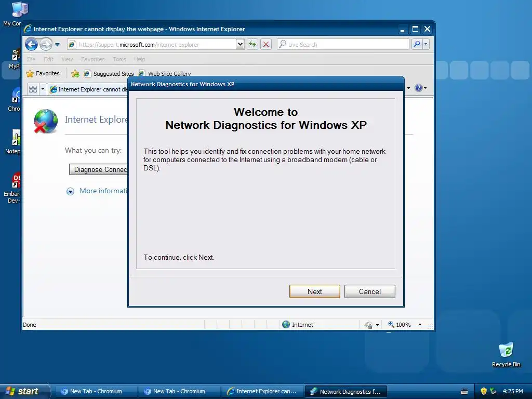The height and width of the screenshot is (399, 532).
Task: Click the 'Done' status bar text
Action: (30, 325)
